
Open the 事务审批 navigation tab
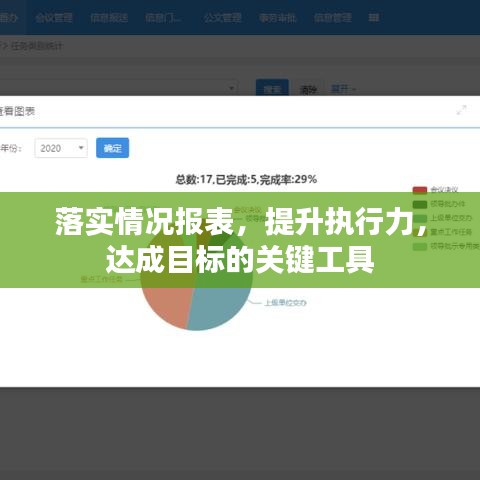[x=278, y=17]
